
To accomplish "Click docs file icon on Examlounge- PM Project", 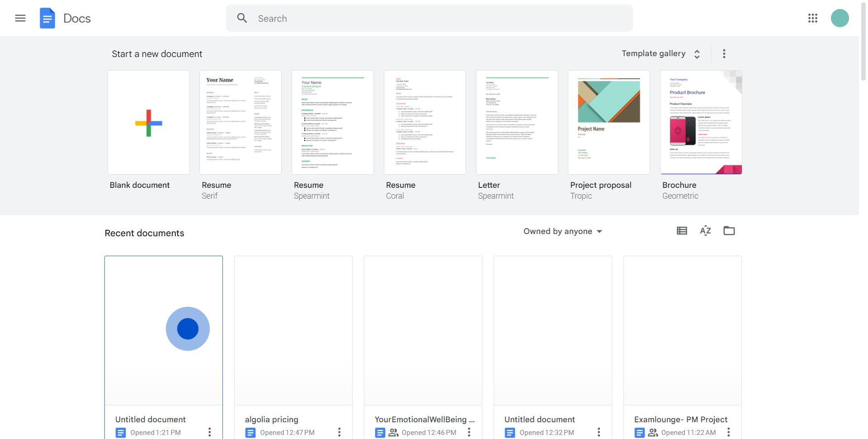I will tap(640, 433).
